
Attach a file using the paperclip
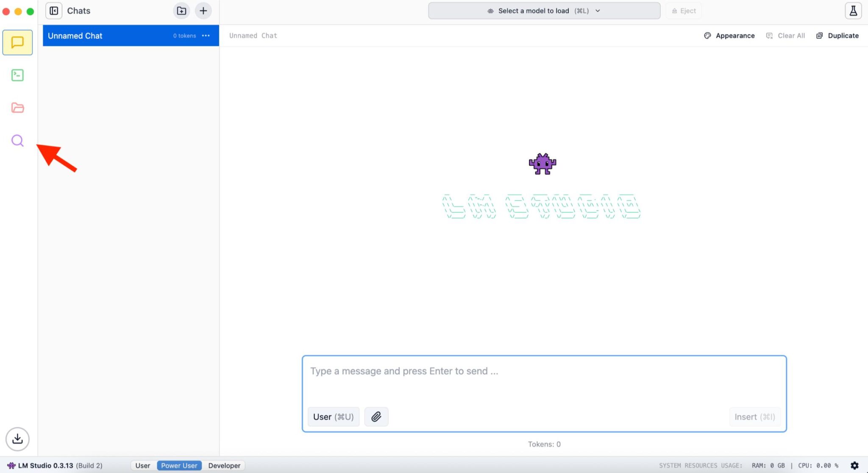click(x=376, y=417)
